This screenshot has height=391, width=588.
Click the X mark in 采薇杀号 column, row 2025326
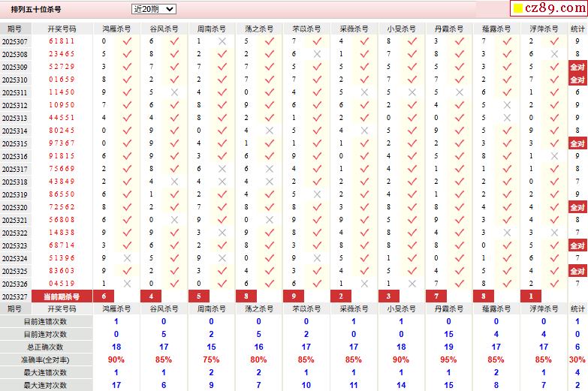364,284
